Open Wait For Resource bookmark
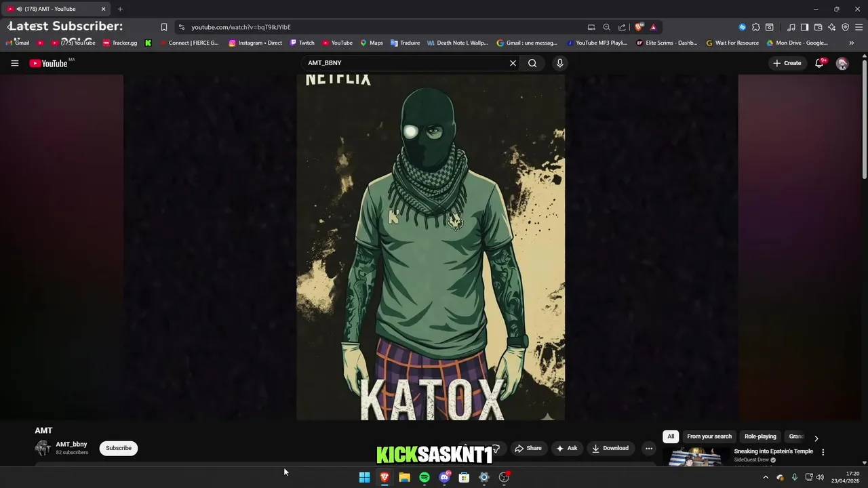 point(732,43)
